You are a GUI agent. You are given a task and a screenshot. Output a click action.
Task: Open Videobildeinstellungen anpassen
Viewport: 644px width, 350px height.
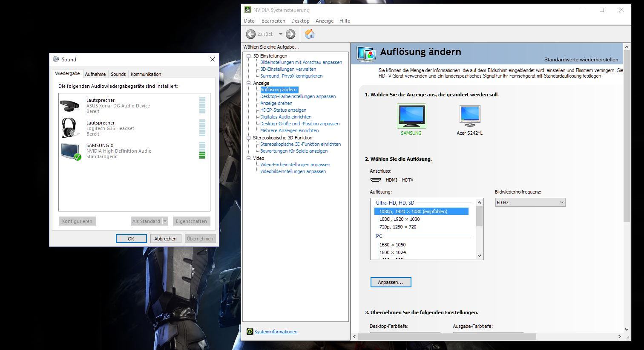pos(293,171)
